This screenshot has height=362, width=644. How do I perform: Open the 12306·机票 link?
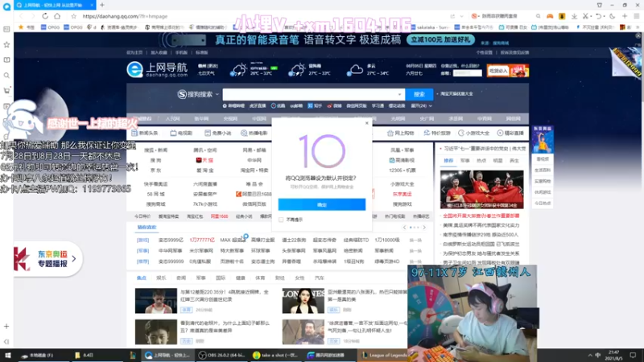(402, 171)
